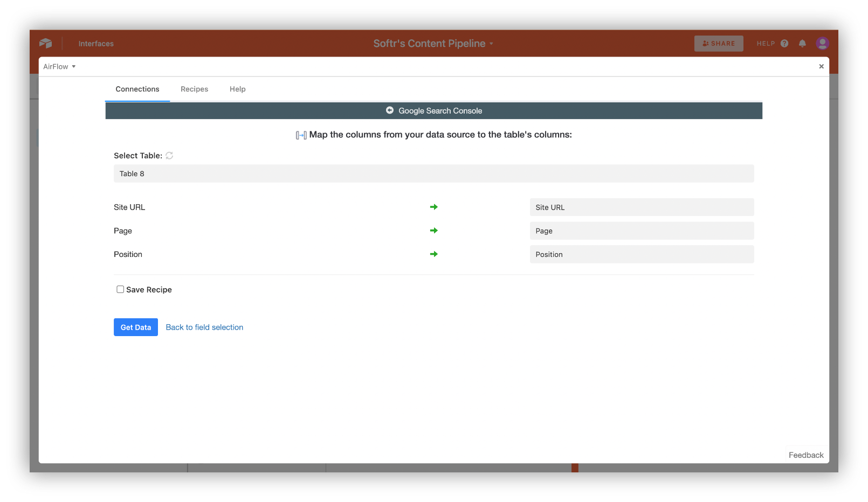This screenshot has height=502, width=868.
Task: Expand the AirFlow dropdown menu
Action: (x=59, y=67)
